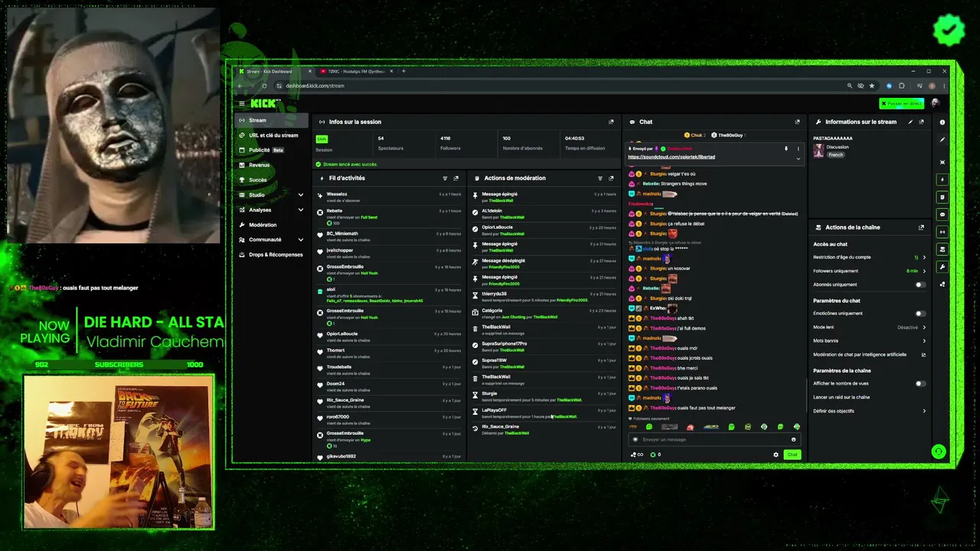Open Followers uniquement duration options

[870, 271]
